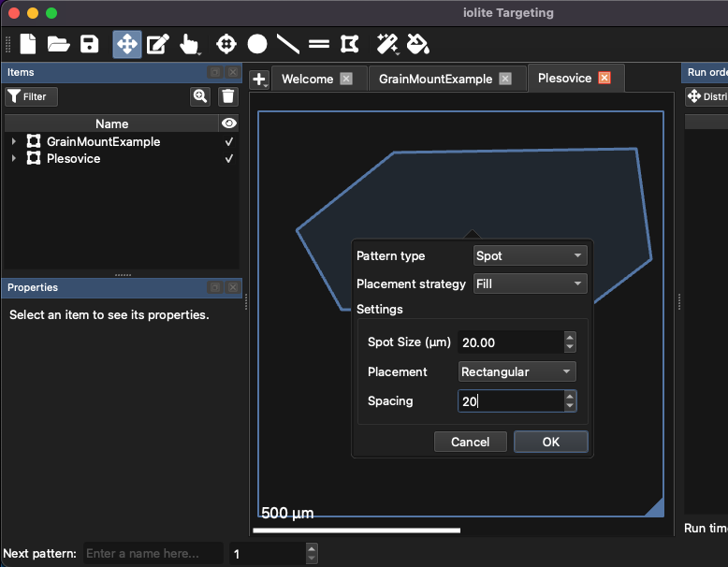Click the Name column header
728x567 pixels.
tap(111, 124)
